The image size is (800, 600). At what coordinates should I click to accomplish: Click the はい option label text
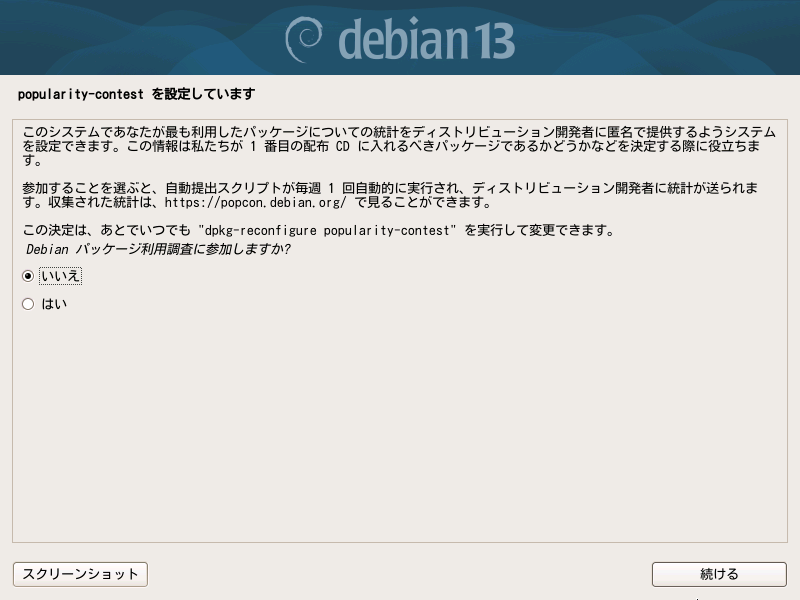coord(54,304)
